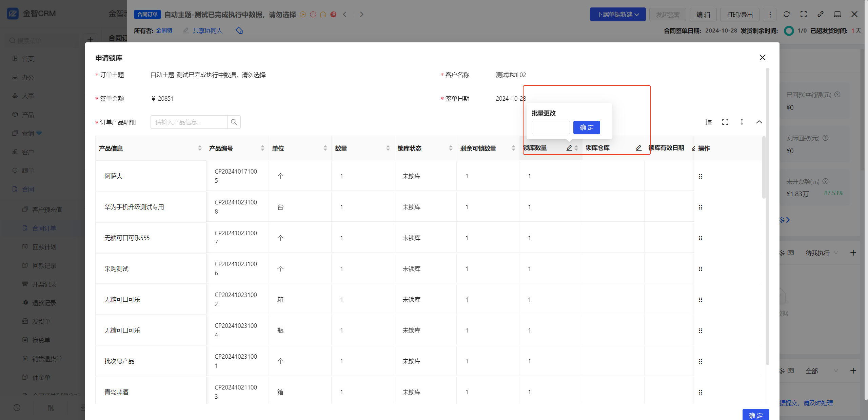Click the 无糖可口可乐555 product name

[x=127, y=238]
